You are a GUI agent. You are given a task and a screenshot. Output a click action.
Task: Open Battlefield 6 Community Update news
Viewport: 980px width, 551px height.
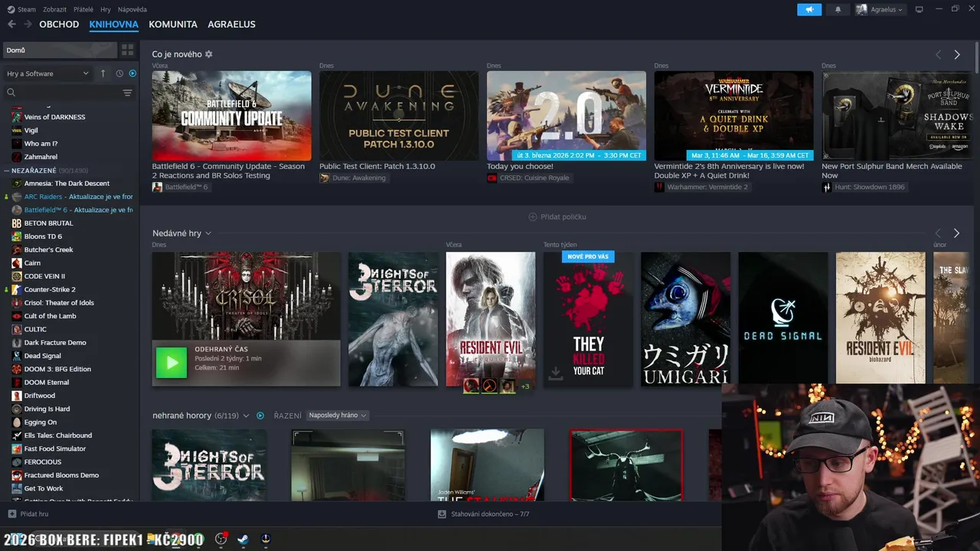pyautogui.click(x=231, y=116)
